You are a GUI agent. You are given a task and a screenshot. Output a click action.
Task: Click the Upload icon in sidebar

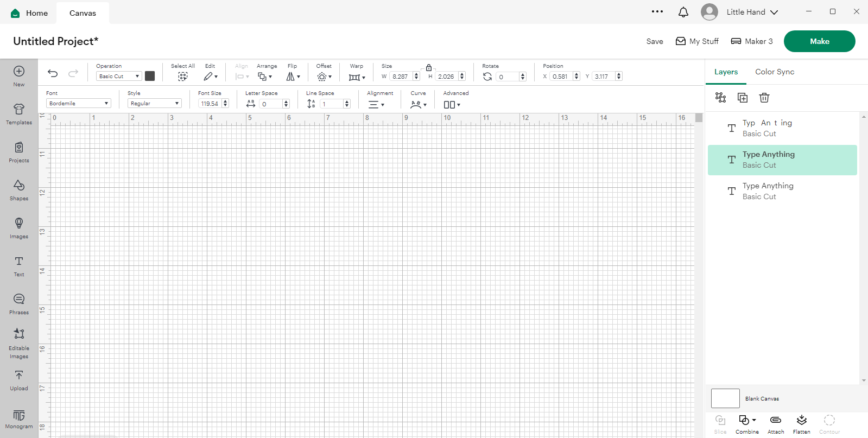[x=19, y=380]
